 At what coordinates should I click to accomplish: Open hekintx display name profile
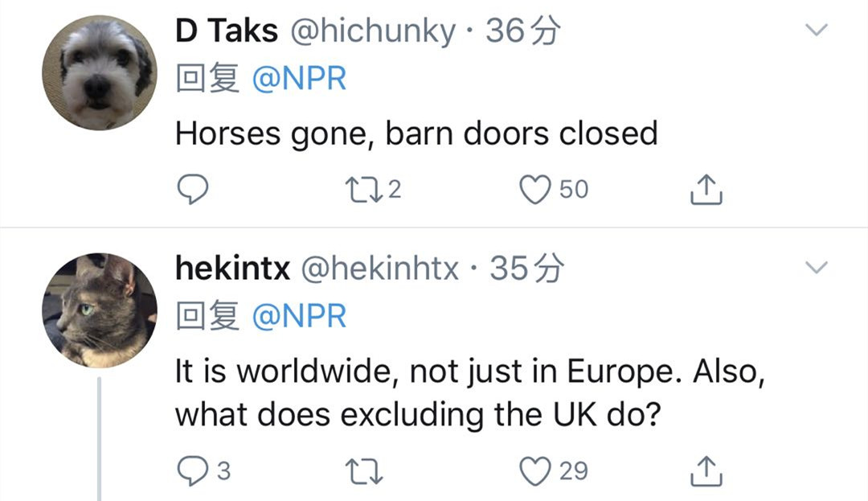point(232,269)
